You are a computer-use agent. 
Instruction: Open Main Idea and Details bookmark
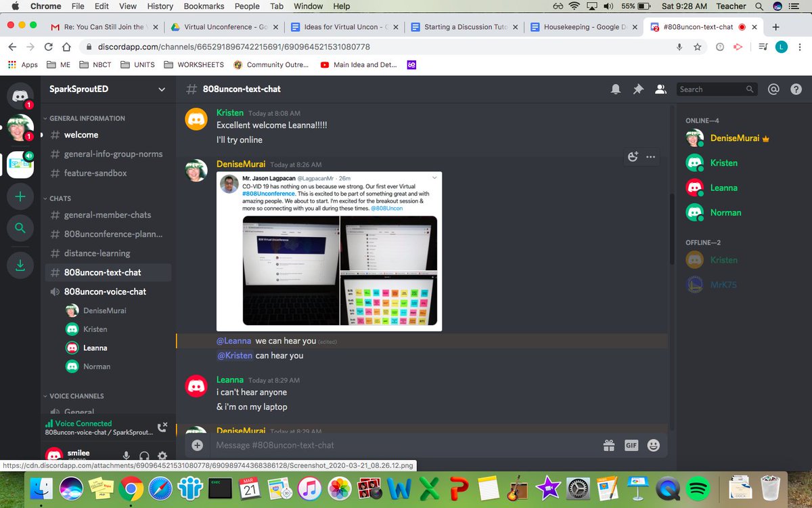click(358, 65)
